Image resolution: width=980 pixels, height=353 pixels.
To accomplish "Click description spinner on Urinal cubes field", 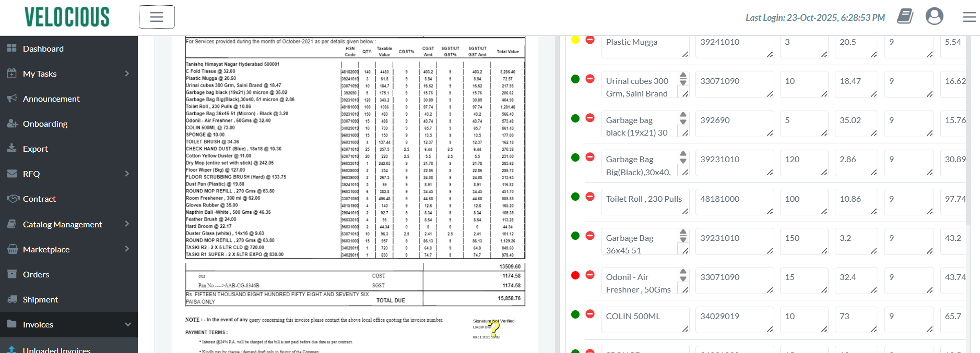I will point(683,79).
